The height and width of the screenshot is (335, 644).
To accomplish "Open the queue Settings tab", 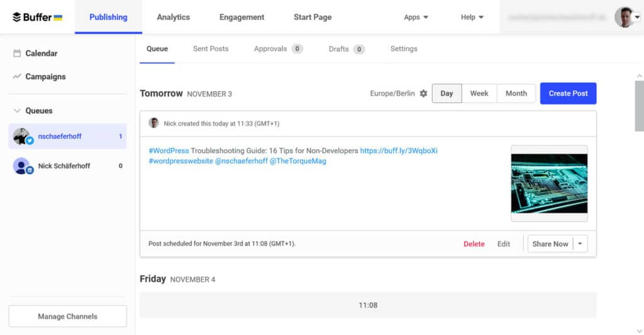I will point(404,49).
